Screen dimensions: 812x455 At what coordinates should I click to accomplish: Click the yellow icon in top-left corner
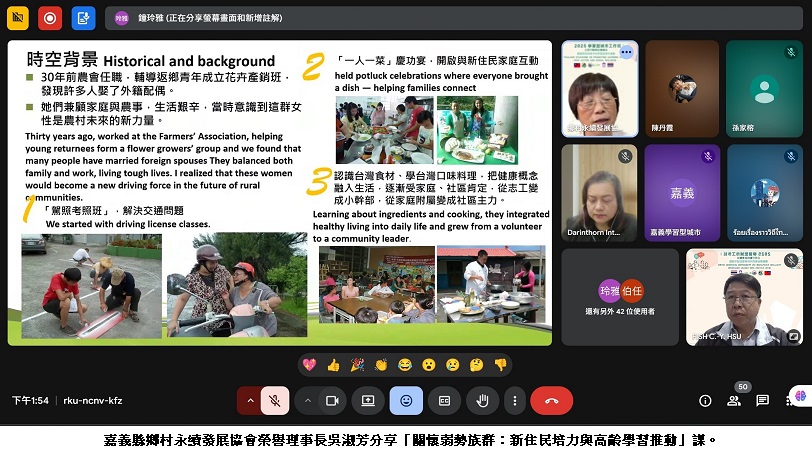[x=17, y=18]
